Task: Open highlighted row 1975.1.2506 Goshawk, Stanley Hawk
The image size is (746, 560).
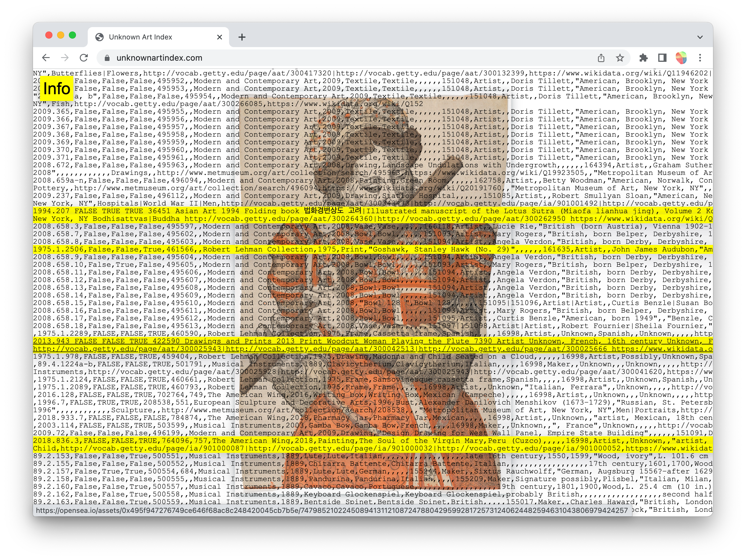Action: [x=373, y=249]
